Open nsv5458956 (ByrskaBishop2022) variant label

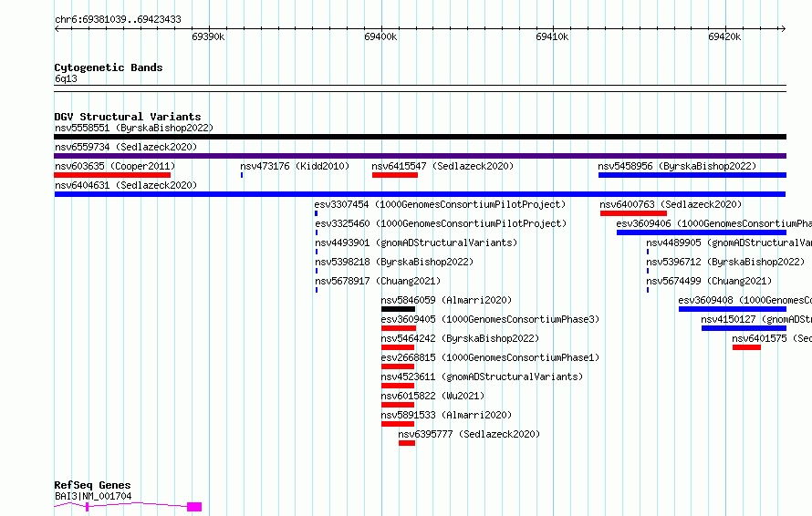click(677, 166)
